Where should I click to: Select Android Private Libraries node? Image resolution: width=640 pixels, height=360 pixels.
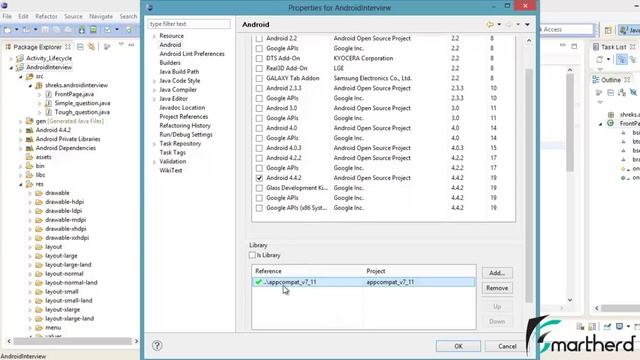click(68, 139)
